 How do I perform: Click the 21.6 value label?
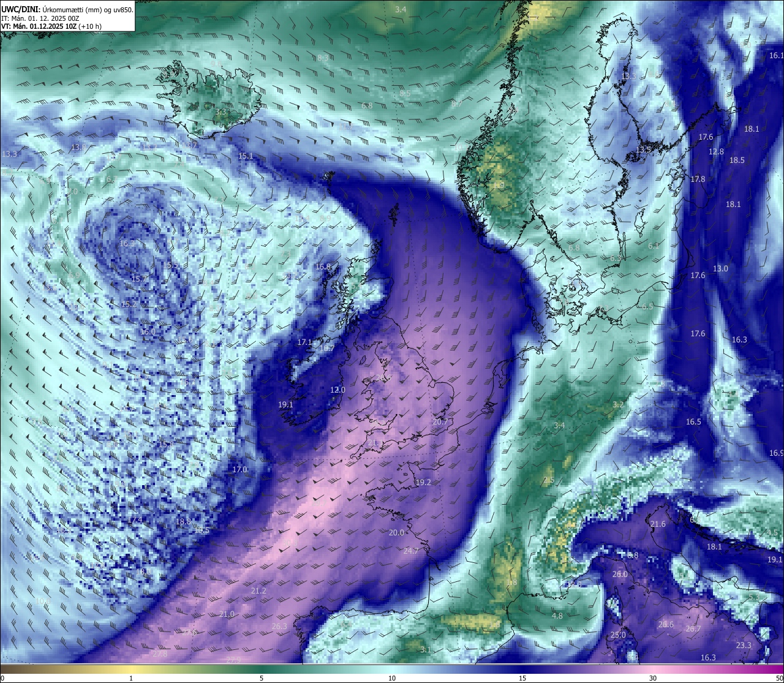658,524
